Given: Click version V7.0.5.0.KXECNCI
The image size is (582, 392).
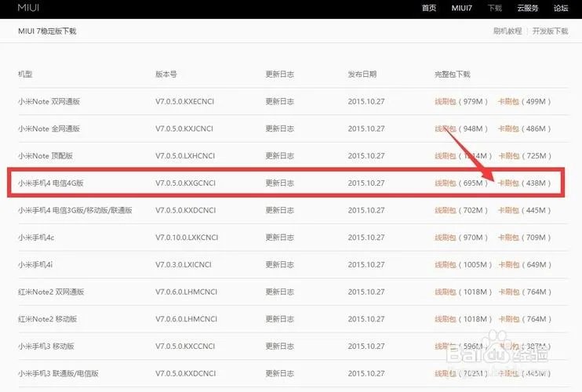Looking at the screenshot, I should point(185,102).
